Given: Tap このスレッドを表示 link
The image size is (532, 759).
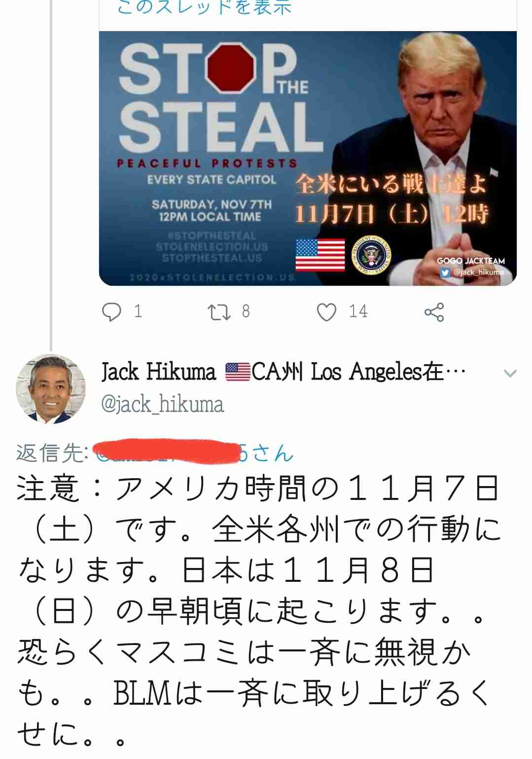Looking at the screenshot, I should pyautogui.click(x=204, y=7).
